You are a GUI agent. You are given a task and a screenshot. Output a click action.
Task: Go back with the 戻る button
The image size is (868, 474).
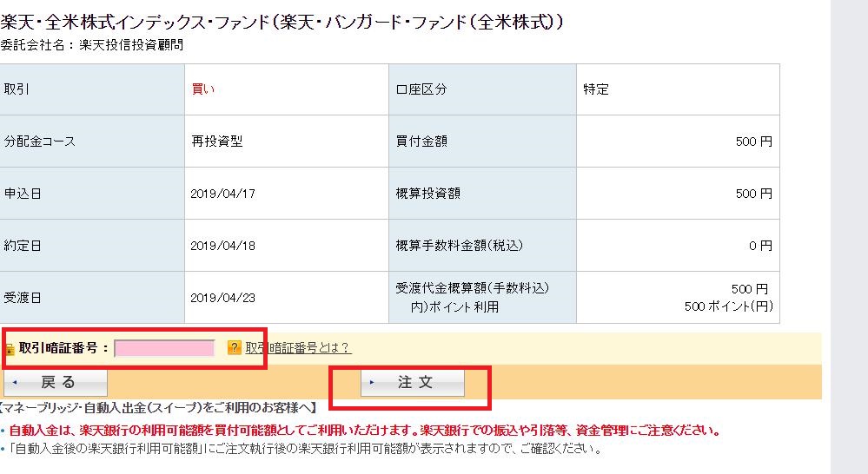tap(56, 383)
